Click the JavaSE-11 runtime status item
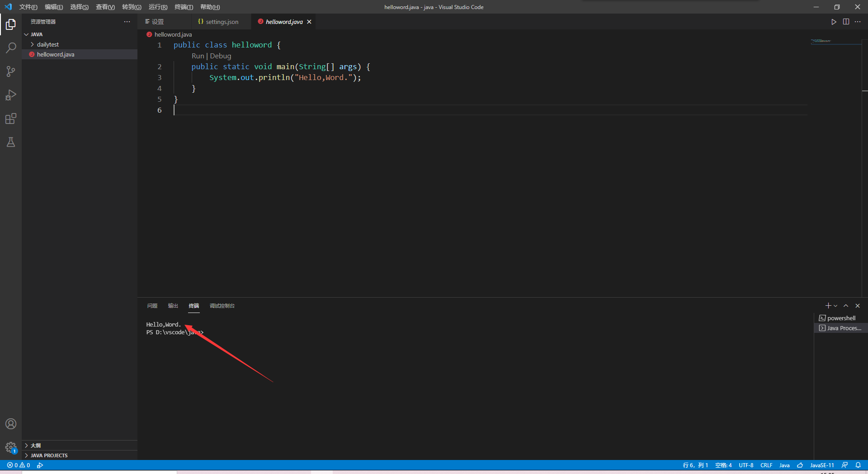 point(822,465)
